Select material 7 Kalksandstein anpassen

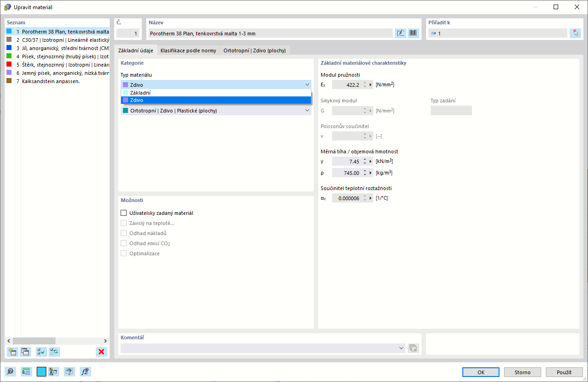point(57,81)
